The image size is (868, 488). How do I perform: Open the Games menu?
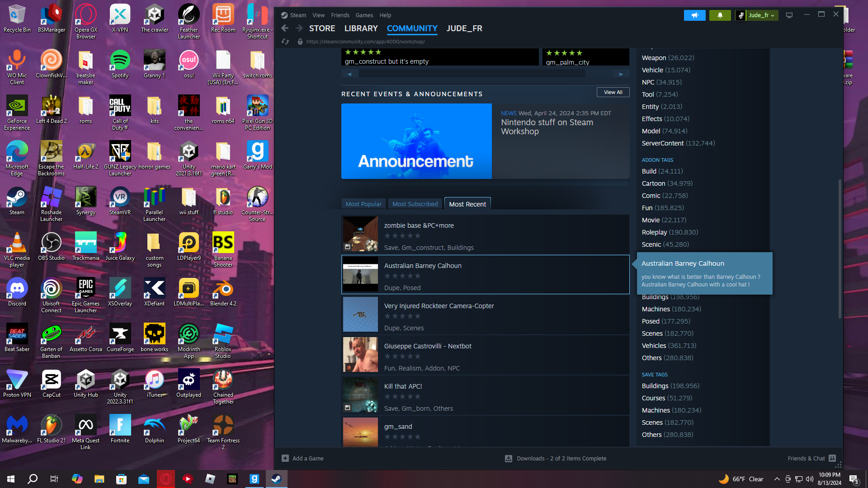click(x=364, y=15)
